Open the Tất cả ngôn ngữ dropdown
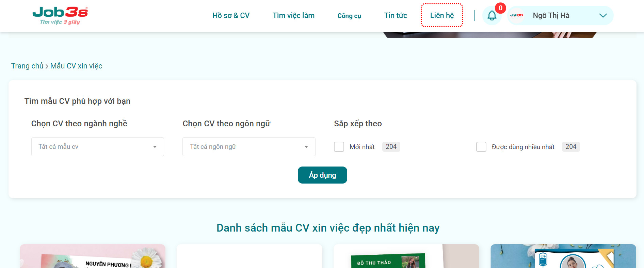The image size is (644, 268). pyautogui.click(x=249, y=147)
